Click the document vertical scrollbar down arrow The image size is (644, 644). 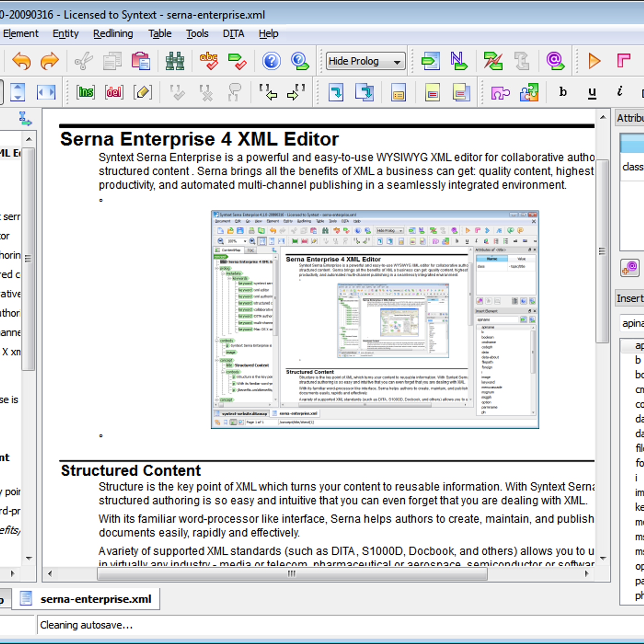(603, 558)
